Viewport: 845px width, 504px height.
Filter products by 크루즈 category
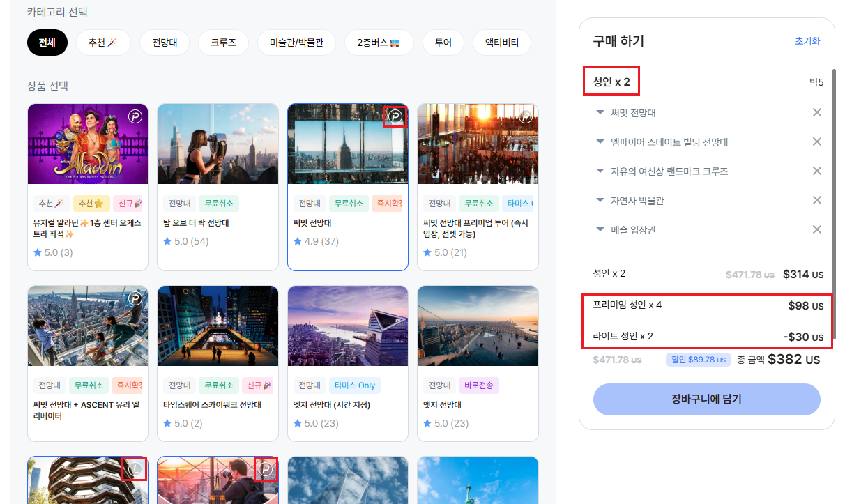pyautogui.click(x=223, y=43)
